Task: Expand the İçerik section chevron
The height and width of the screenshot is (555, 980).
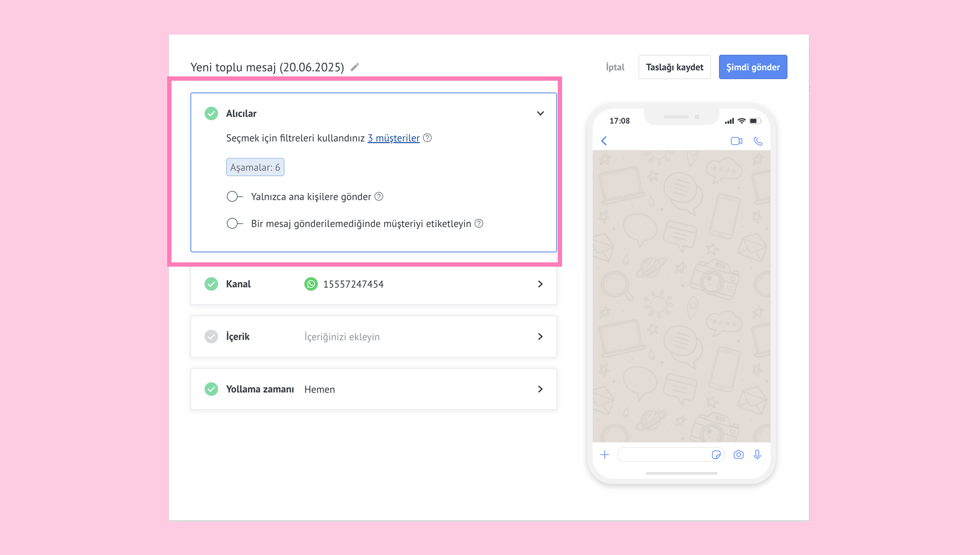Action: click(x=540, y=337)
